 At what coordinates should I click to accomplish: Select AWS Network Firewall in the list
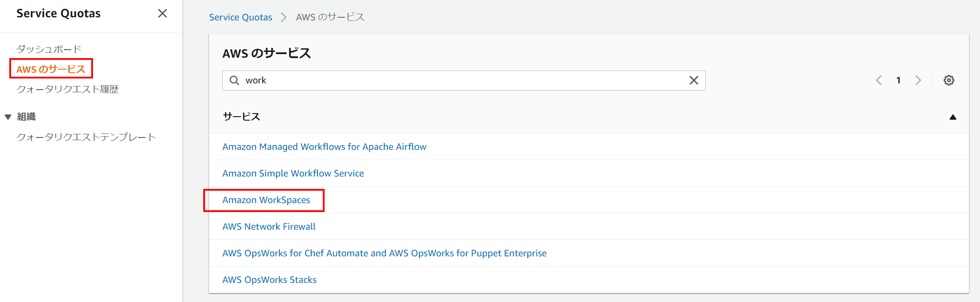[269, 226]
